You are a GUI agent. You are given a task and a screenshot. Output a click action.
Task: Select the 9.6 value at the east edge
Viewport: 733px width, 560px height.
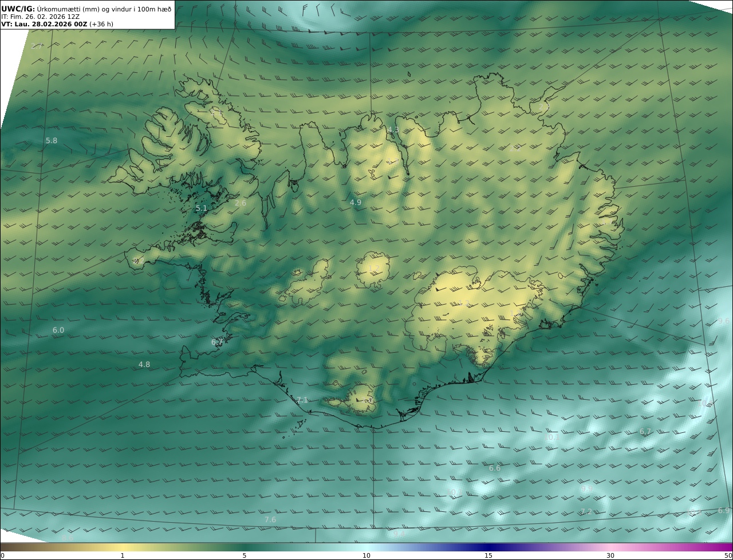[x=724, y=321]
